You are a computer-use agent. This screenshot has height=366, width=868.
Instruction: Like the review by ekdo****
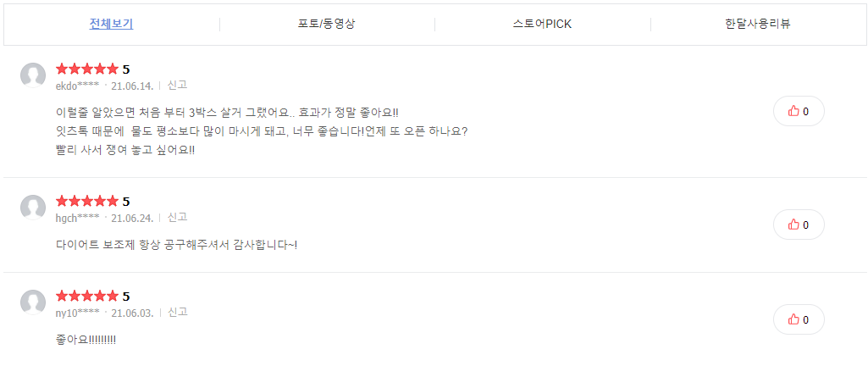tap(799, 111)
